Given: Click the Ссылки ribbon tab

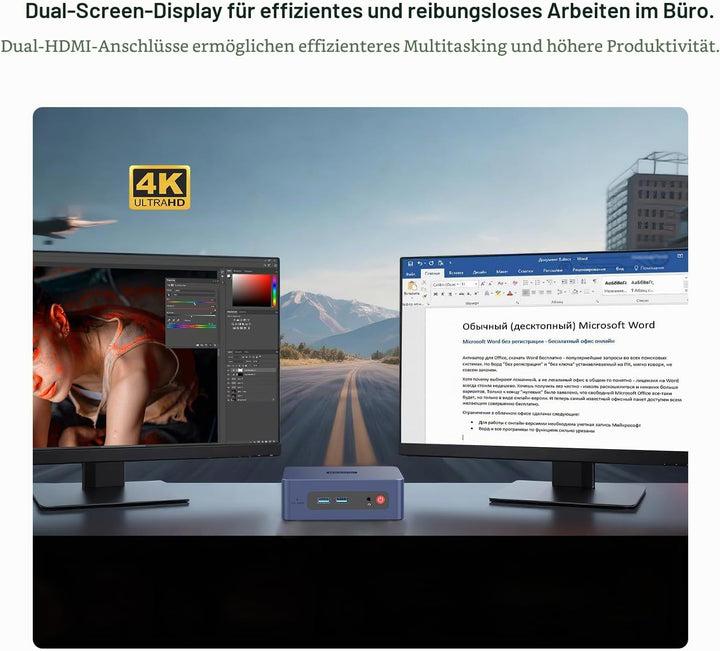Looking at the screenshot, I should click(x=525, y=271).
